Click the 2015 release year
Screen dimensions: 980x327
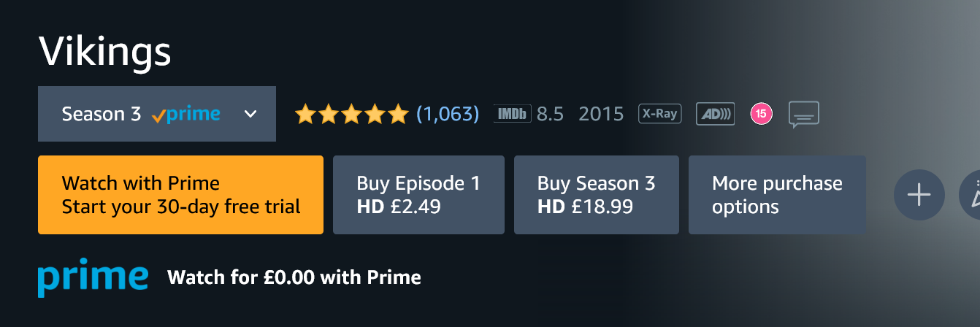(x=601, y=114)
